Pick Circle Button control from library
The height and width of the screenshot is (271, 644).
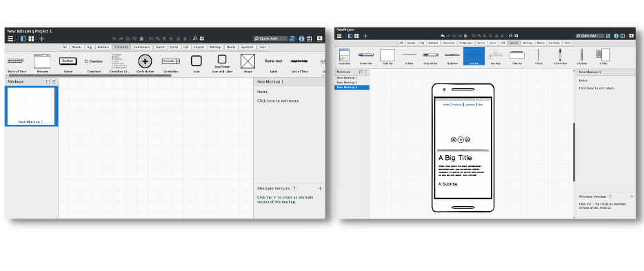click(145, 63)
